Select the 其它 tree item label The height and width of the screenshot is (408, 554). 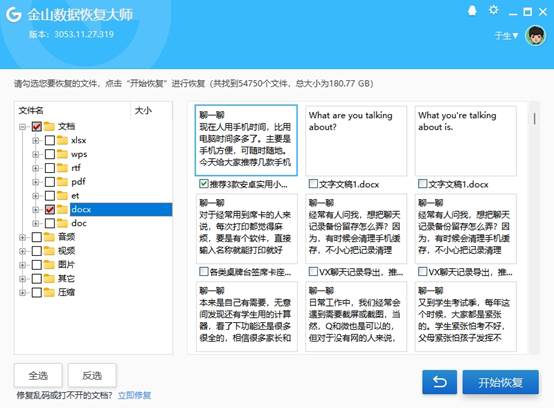point(66,279)
